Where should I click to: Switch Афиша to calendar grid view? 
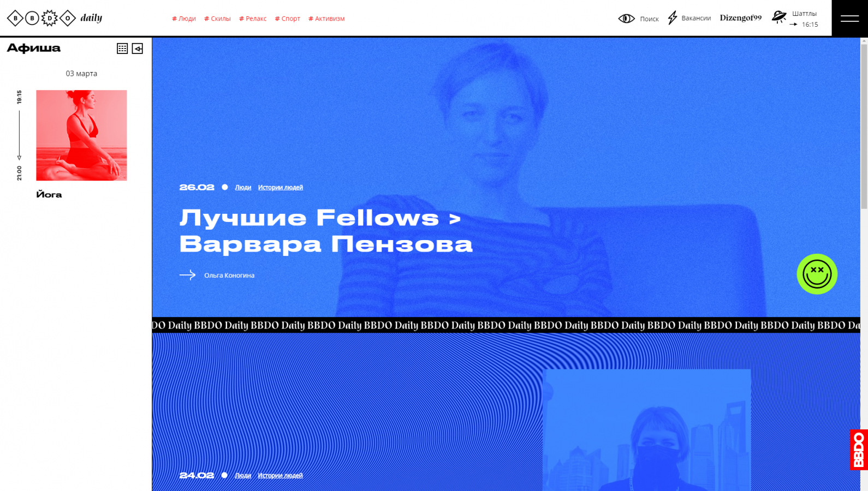pyautogui.click(x=122, y=49)
